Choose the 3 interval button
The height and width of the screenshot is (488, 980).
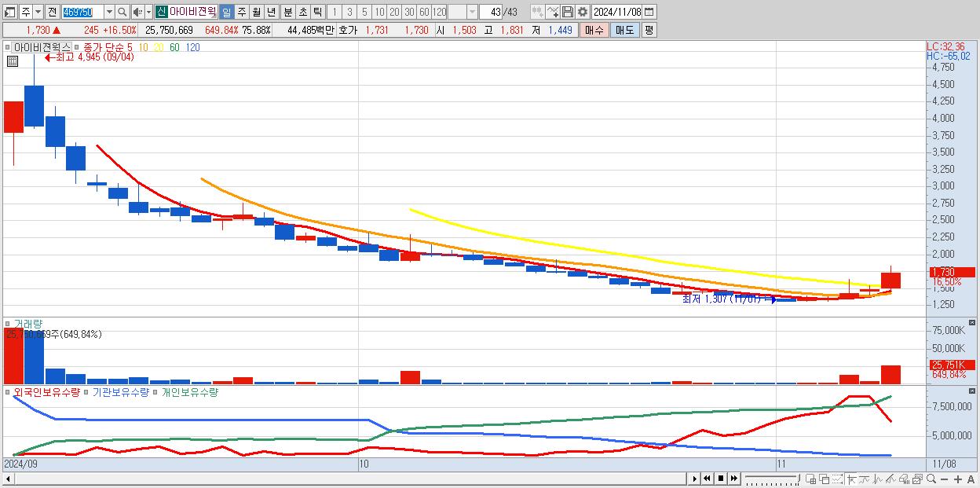[349, 12]
